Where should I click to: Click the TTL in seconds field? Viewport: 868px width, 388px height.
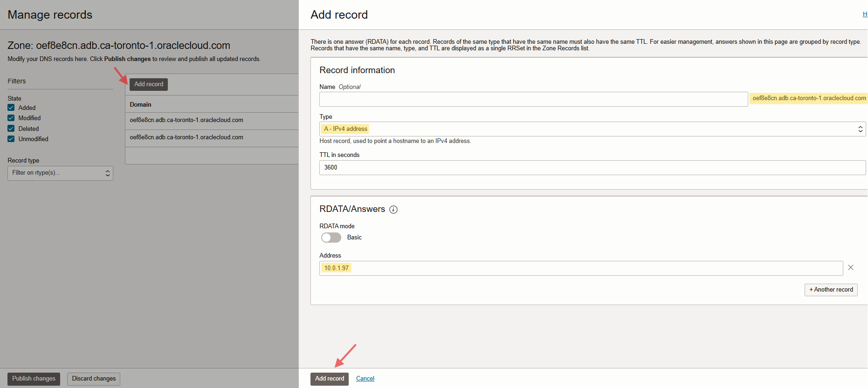(x=592, y=168)
